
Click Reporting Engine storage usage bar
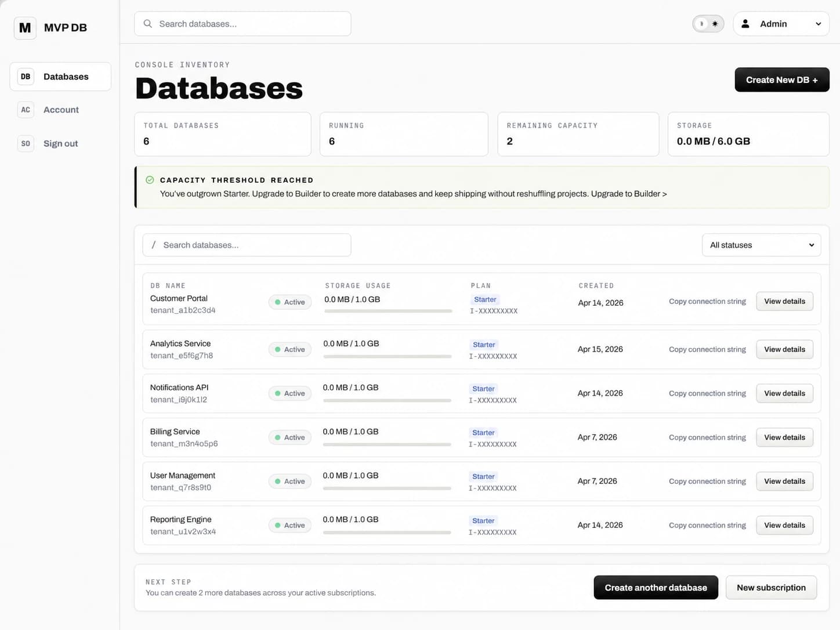pos(387,532)
